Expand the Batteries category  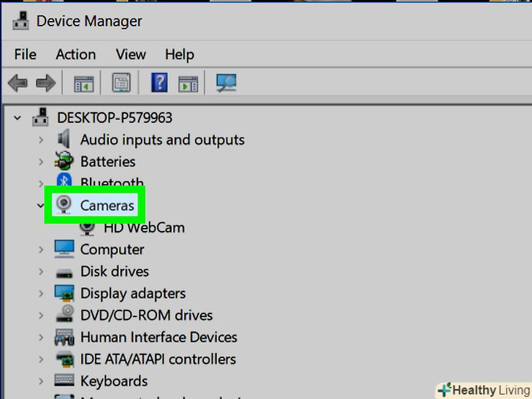pyautogui.click(x=41, y=161)
